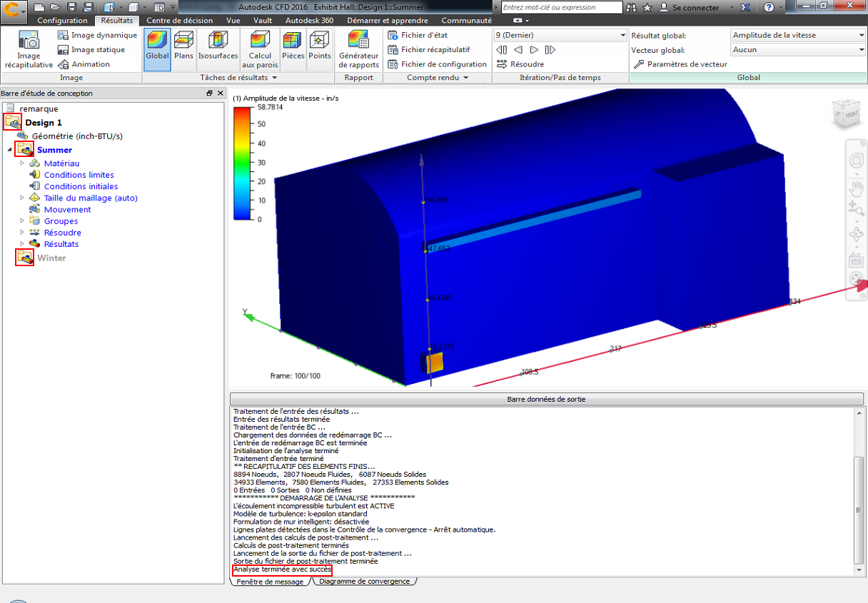
Task: Switch to the Diagramme de convergence tab
Action: [365, 582]
